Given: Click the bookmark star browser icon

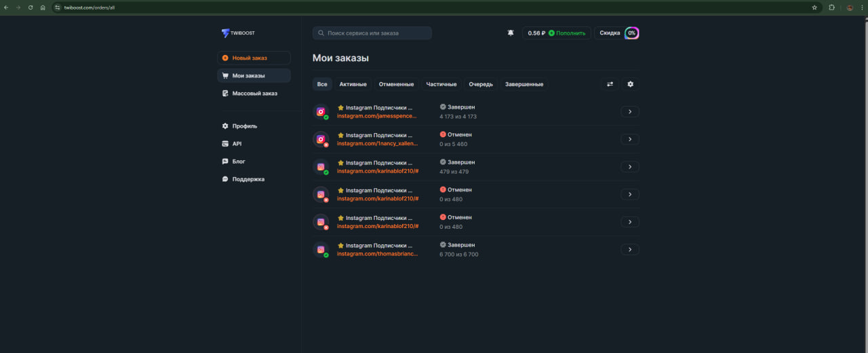Looking at the screenshot, I should (x=814, y=7).
